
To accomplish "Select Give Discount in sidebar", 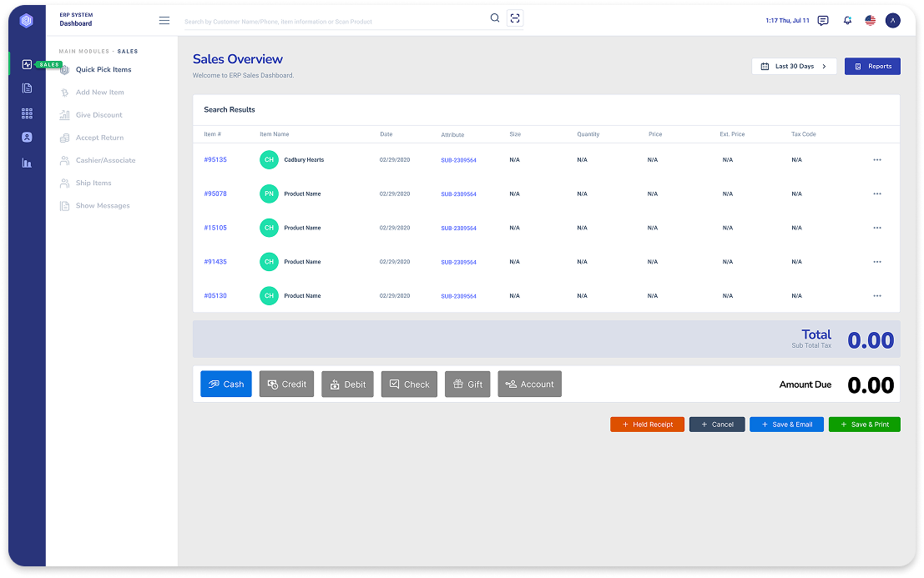I will point(91,115).
